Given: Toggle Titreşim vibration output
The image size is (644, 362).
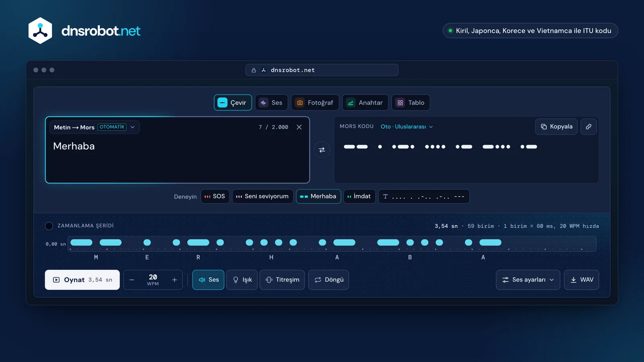Looking at the screenshot, I should [282, 280].
